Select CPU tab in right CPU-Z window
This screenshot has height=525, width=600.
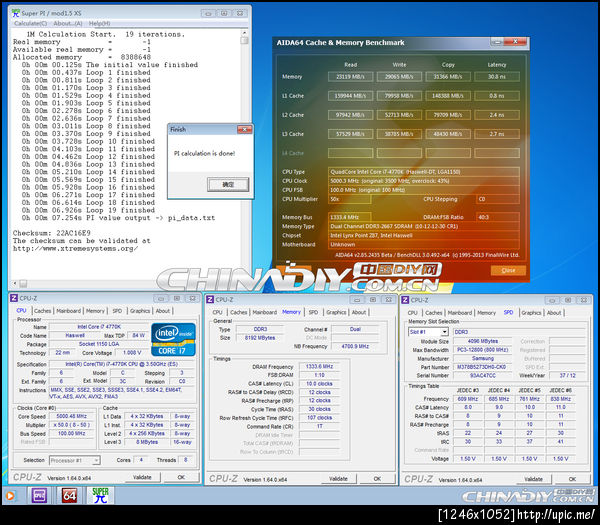pos(412,313)
